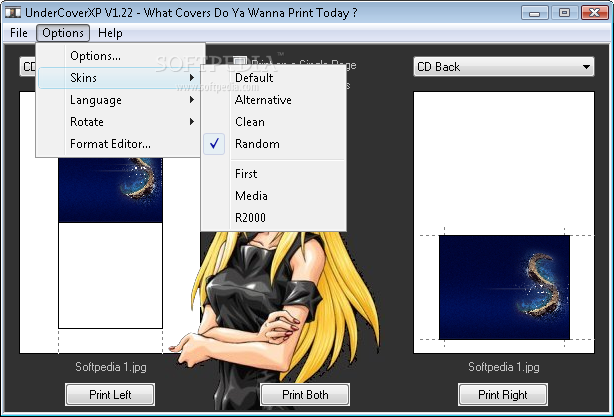Click the right Softpedia 1.jpg filename label
This screenshot has width=614, height=417.
point(504,367)
